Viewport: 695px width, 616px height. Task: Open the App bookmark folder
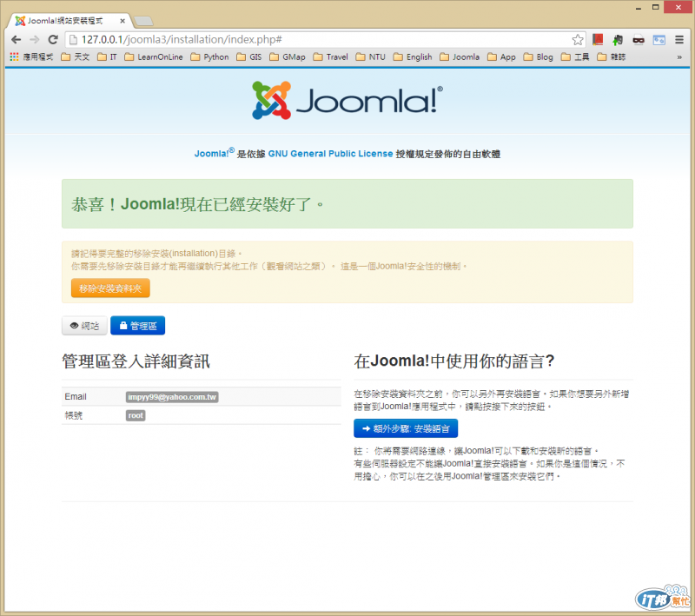[x=501, y=56]
